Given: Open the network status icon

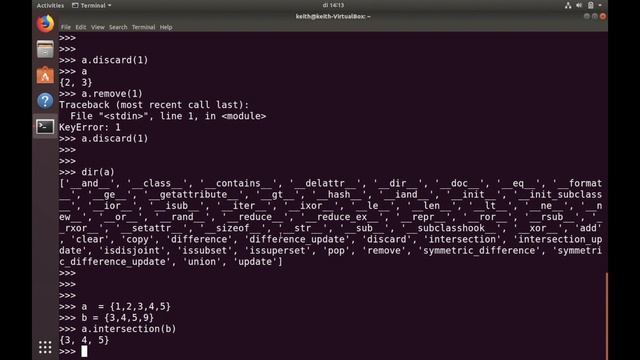Looking at the screenshot, I should [x=568, y=5].
